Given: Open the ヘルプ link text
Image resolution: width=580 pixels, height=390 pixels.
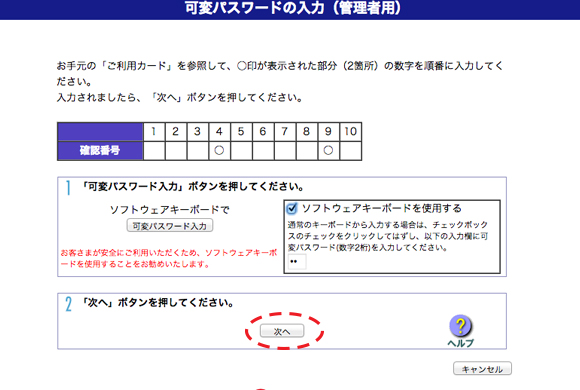Looking at the screenshot, I should click(460, 343).
